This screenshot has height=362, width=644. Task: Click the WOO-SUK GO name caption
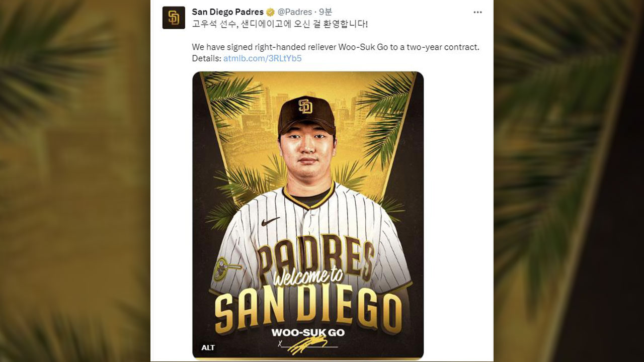[307, 332]
